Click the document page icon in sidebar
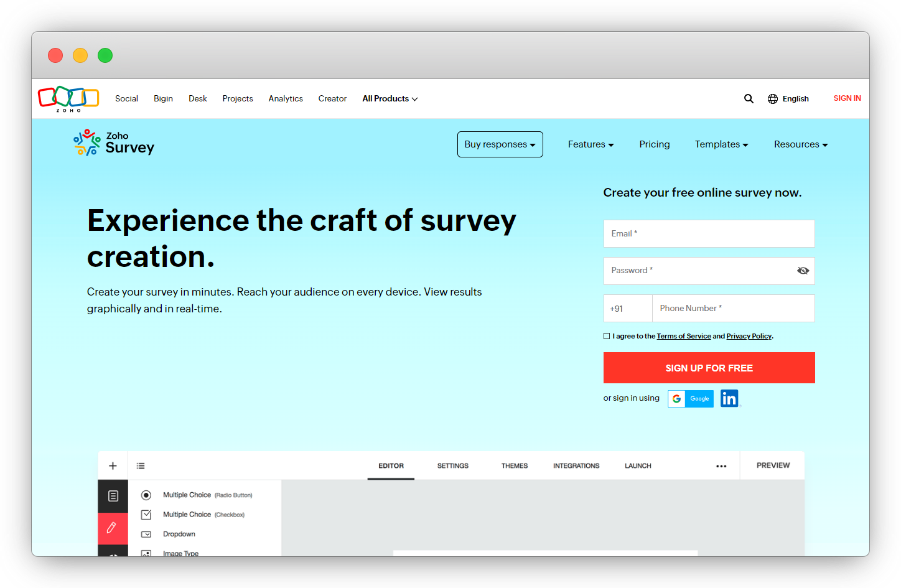901x588 pixels. [x=113, y=496]
